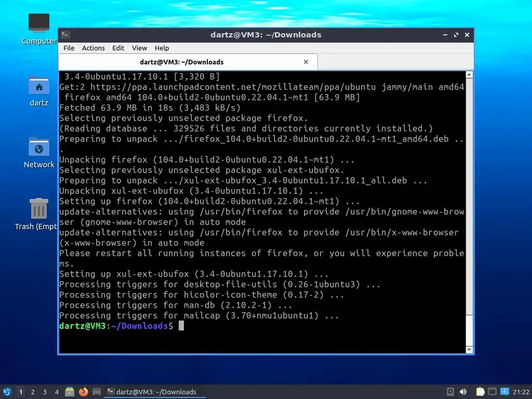Open the Edit menu
The height and width of the screenshot is (399, 532).
point(118,48)
